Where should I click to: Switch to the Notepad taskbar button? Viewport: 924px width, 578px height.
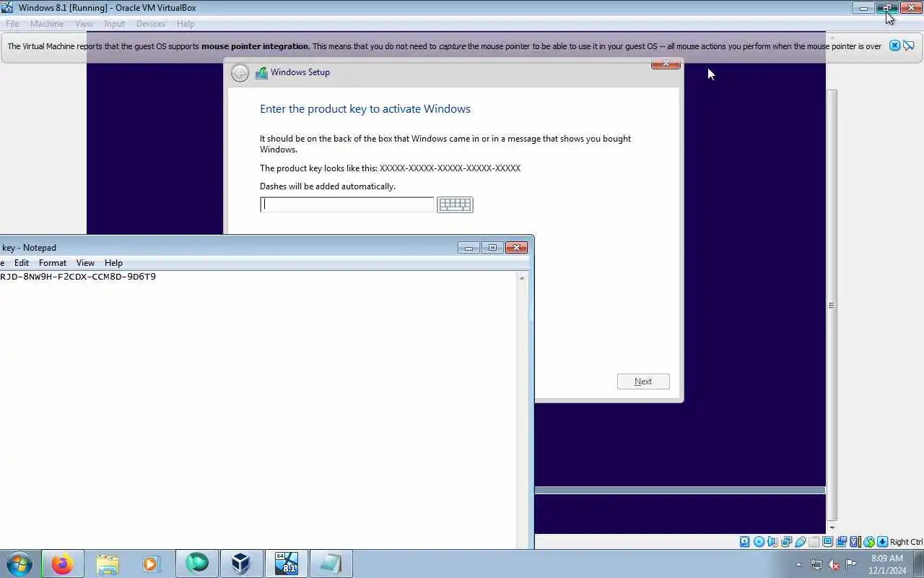pos(331,564)
